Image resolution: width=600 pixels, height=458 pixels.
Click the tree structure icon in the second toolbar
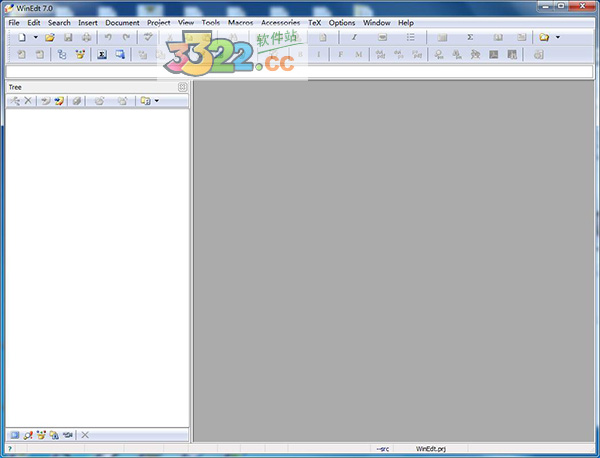(x=62, y=55)
